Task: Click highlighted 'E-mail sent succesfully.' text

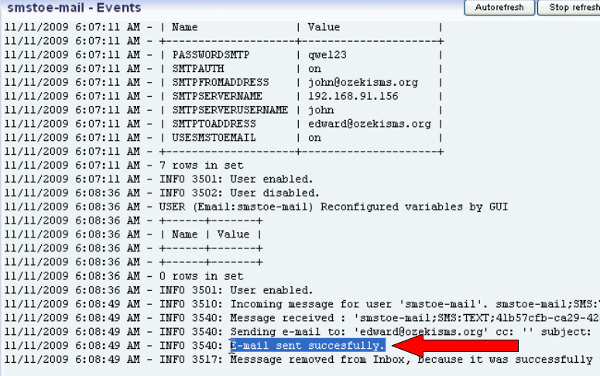Action: click(308, 345)
